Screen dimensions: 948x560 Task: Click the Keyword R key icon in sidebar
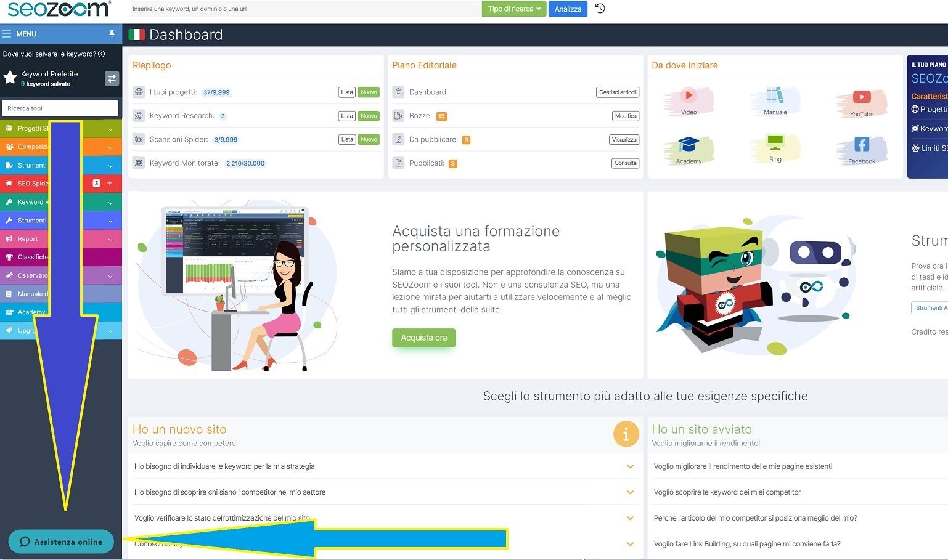tap(9, 201)
